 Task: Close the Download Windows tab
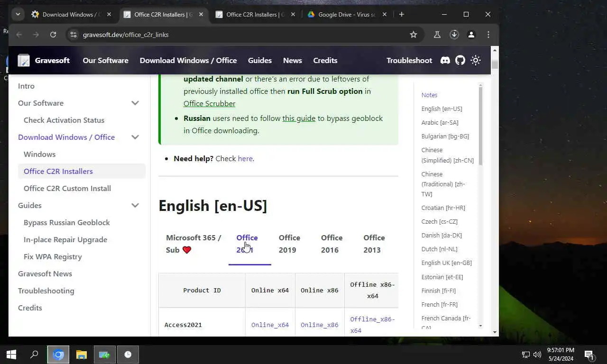pyautogui.click(x=109, y=14)
